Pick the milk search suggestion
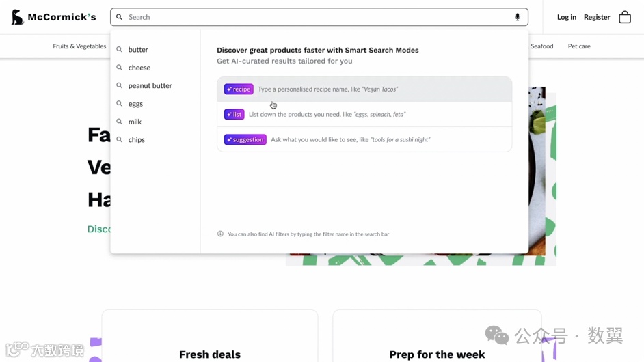The height and width of the screenshot is (362, 644). (x=135, y=122)
